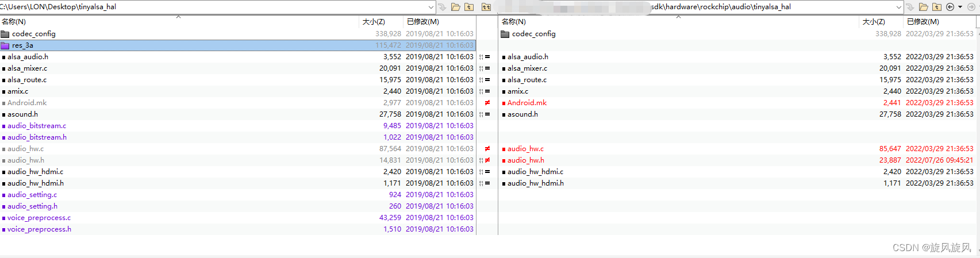Click right pane grayed reload arrow icon
The height and width of the screenshot is (258, 980).
910,7
